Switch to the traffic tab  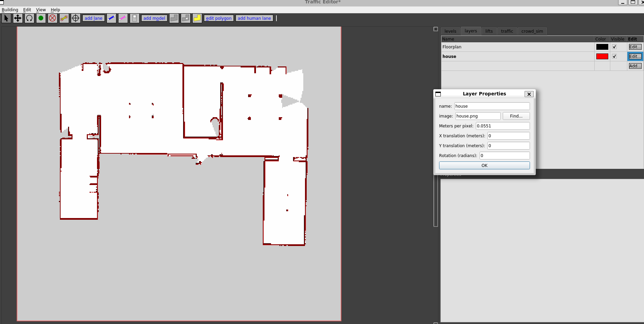click(507, 31)
